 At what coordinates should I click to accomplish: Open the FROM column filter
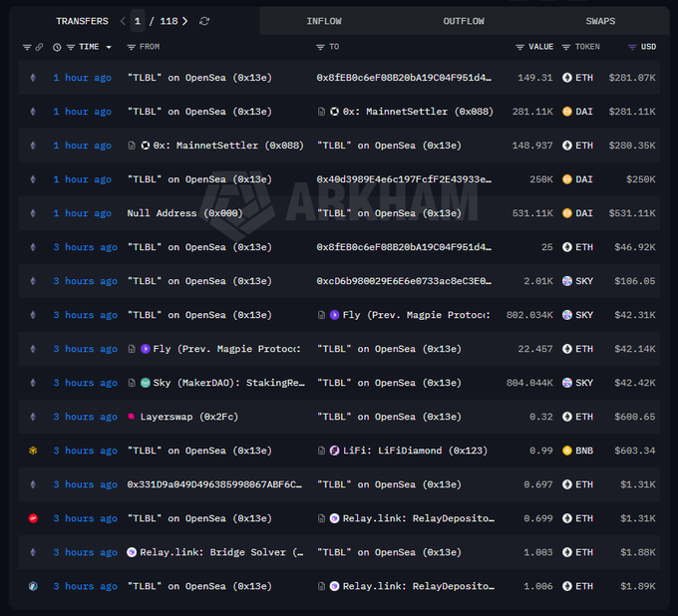click(131, 47)
